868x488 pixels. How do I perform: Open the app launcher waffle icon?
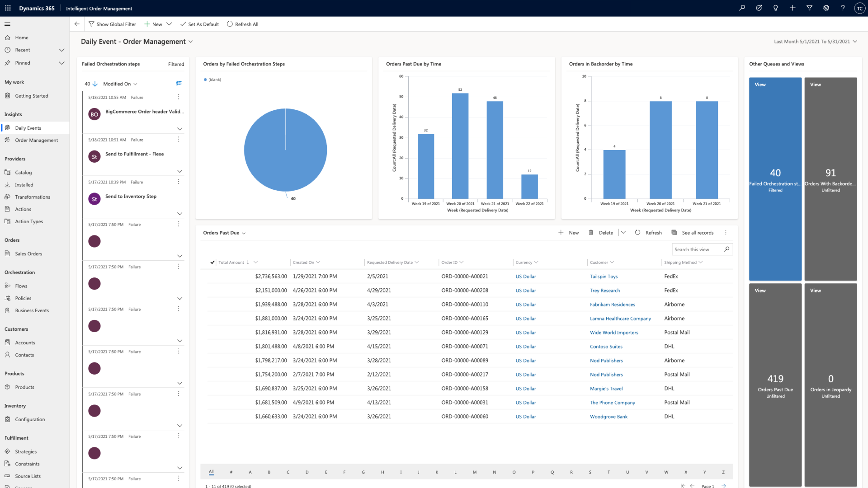8,8
